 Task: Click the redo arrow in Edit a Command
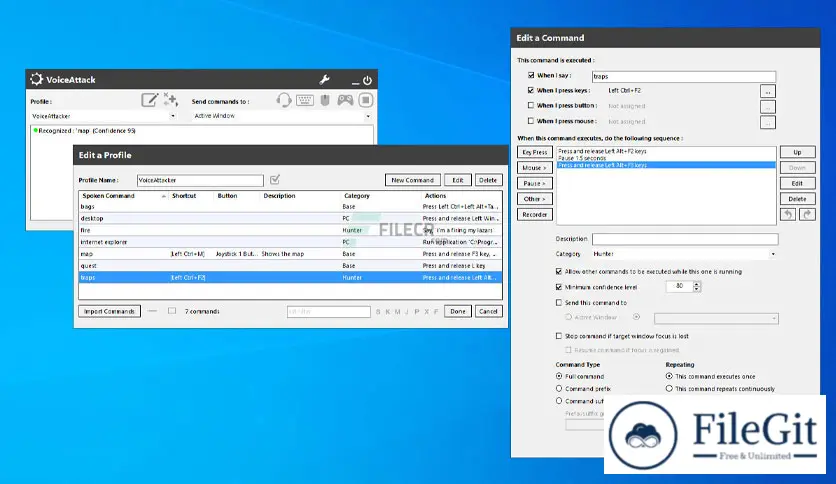pos(807,214)
